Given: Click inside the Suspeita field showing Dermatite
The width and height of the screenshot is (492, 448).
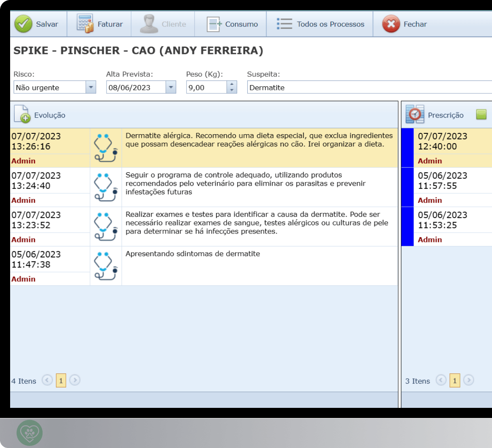Looking at the screenshot, I should pos(304,87).
